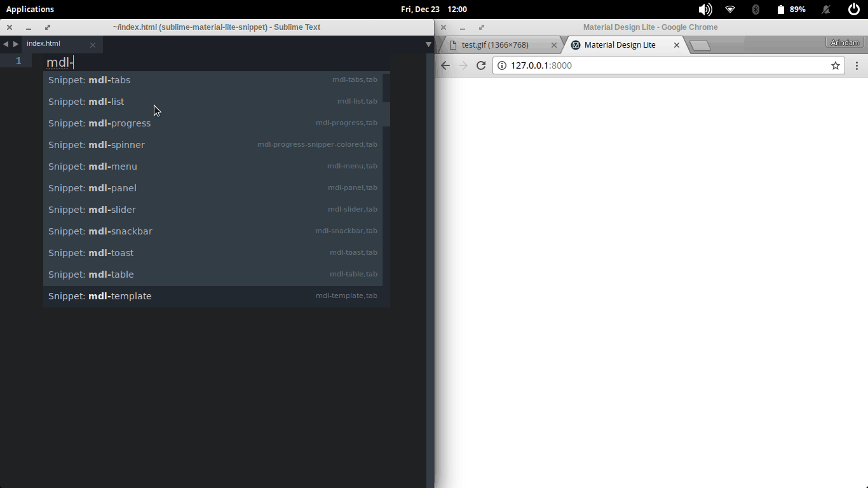Open the battery indicator showing 89%

click(x=791, y=10)
